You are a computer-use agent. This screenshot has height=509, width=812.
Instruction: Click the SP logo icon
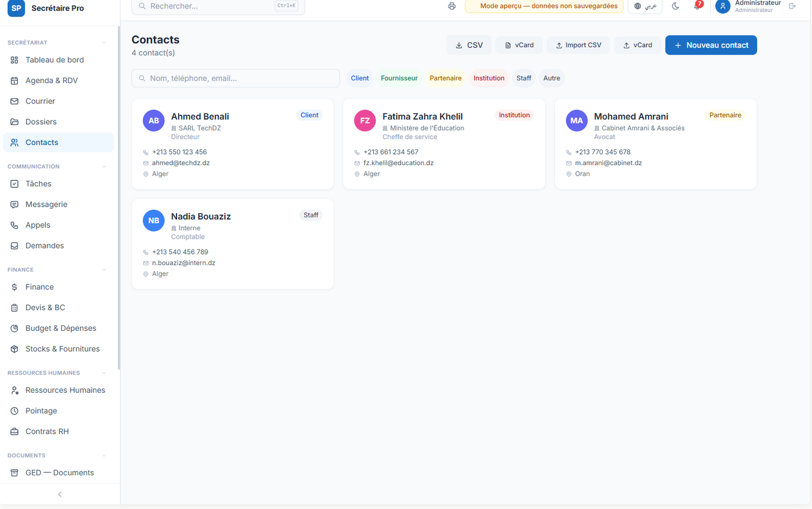16,8
